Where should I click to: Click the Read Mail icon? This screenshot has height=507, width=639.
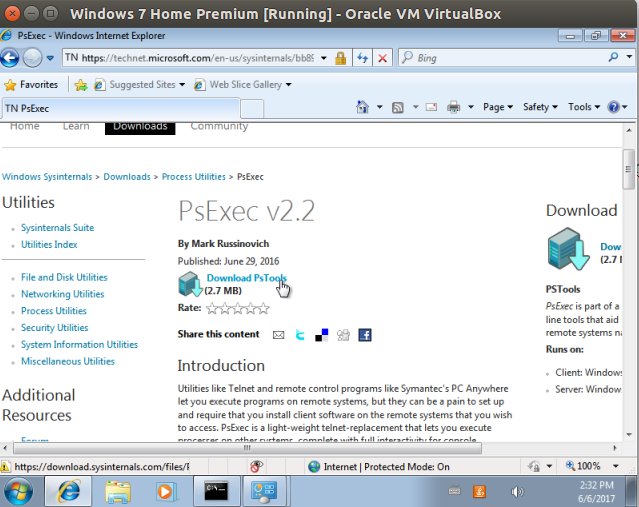[432, 107]
